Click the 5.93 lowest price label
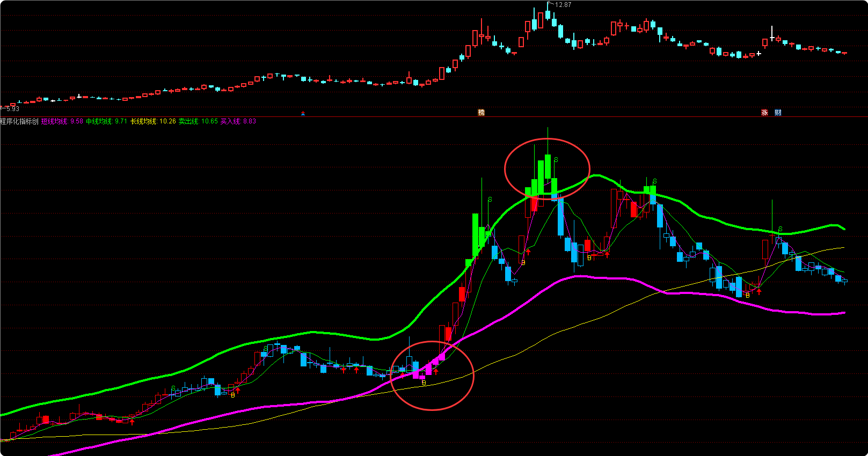This screenshot has width=868, height=456. click(12, 109)
